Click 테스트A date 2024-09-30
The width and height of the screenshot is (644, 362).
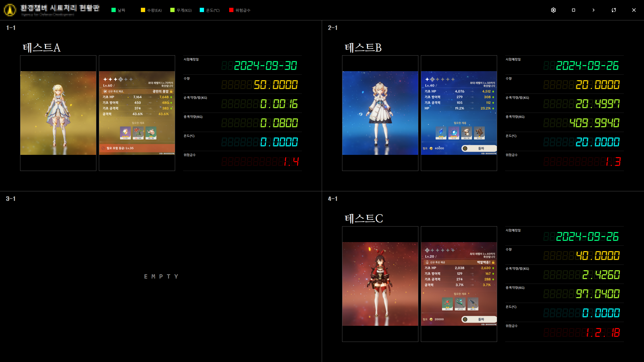tap(265, 66)
